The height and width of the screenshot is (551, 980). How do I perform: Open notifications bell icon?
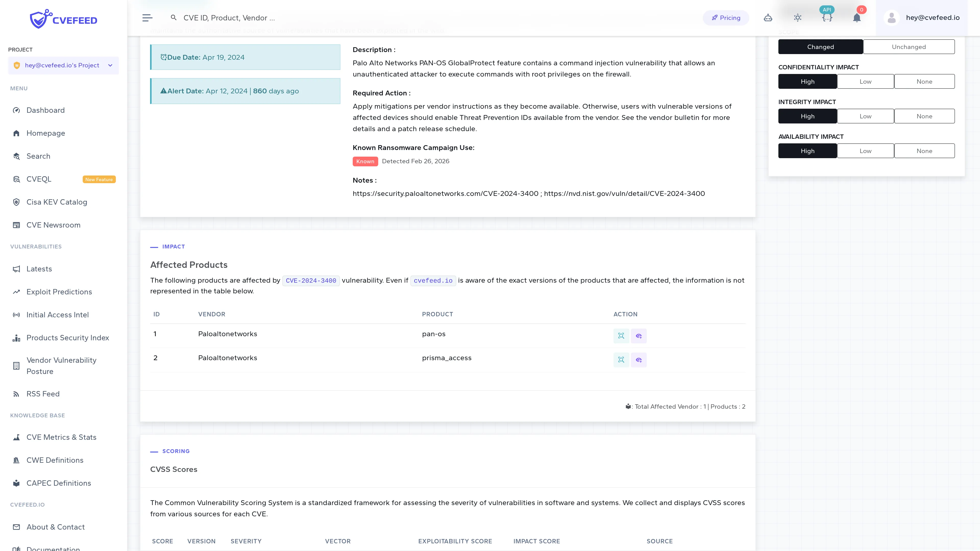(857, 18)
